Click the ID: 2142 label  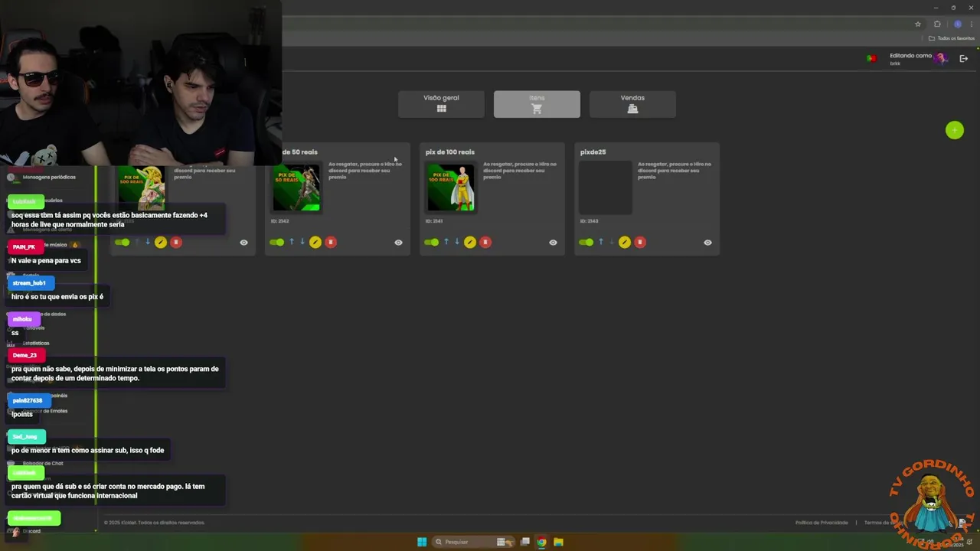point(279,221)
